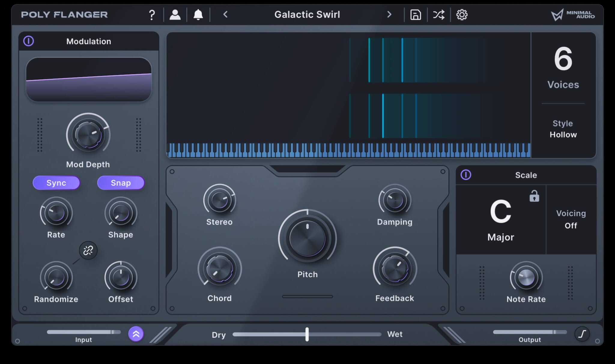Click the Minimal Audio logo

click(573, 14)
